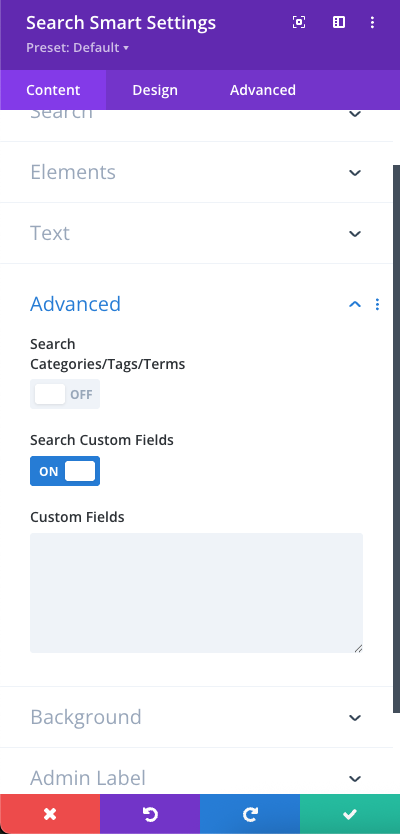Click the expand modal fullscreen icon
The height and width of the screenshot is (834, 400).
pyautogui.click(x=299, y=22)
